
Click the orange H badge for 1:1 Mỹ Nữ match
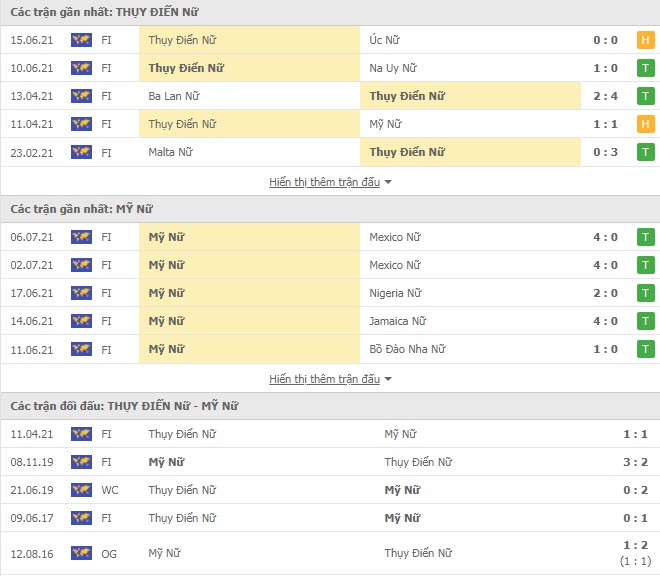point(645,124)
